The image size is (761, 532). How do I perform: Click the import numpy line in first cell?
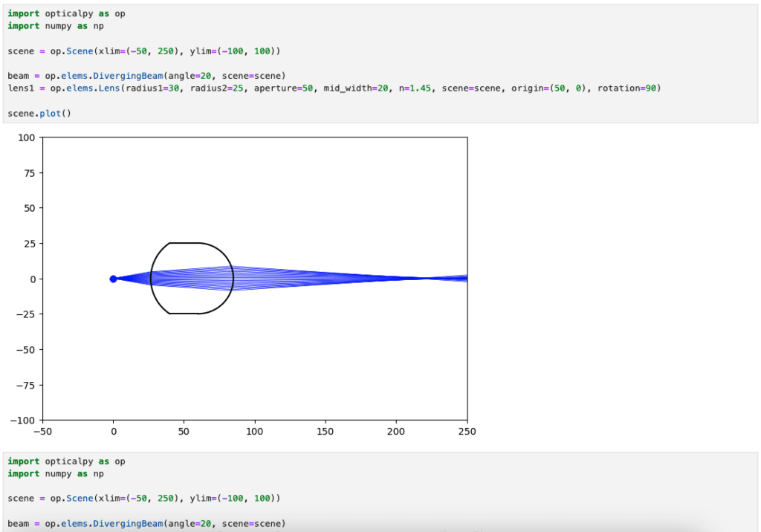coord(56,26)
